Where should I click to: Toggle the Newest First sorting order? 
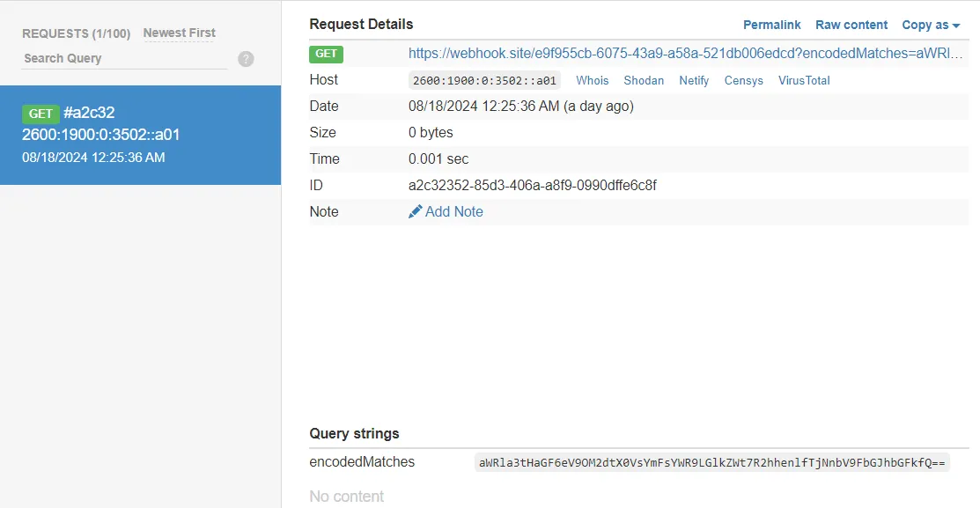click(x=179, y=32)
